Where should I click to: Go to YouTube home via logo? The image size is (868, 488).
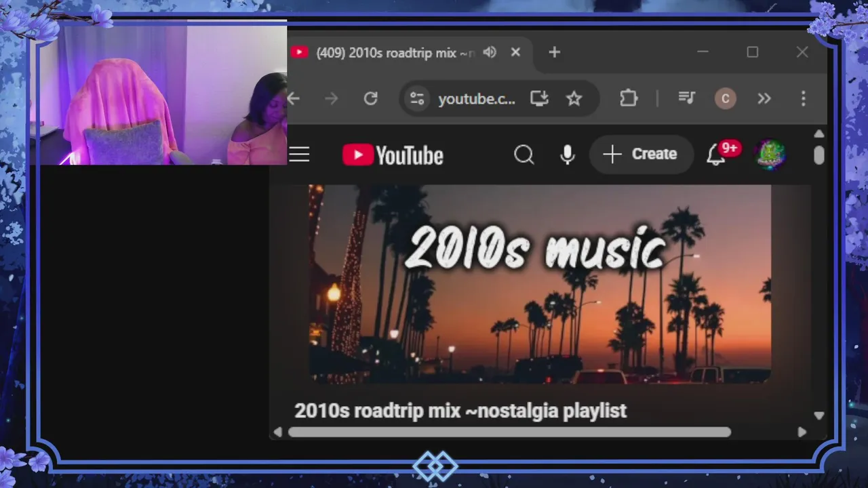(x=393, y=155)
